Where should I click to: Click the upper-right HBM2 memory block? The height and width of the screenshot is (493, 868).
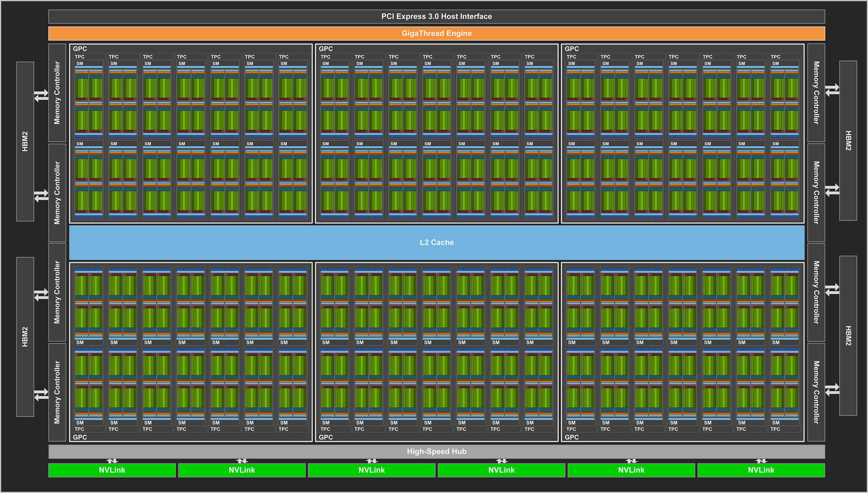pos(848,141)
